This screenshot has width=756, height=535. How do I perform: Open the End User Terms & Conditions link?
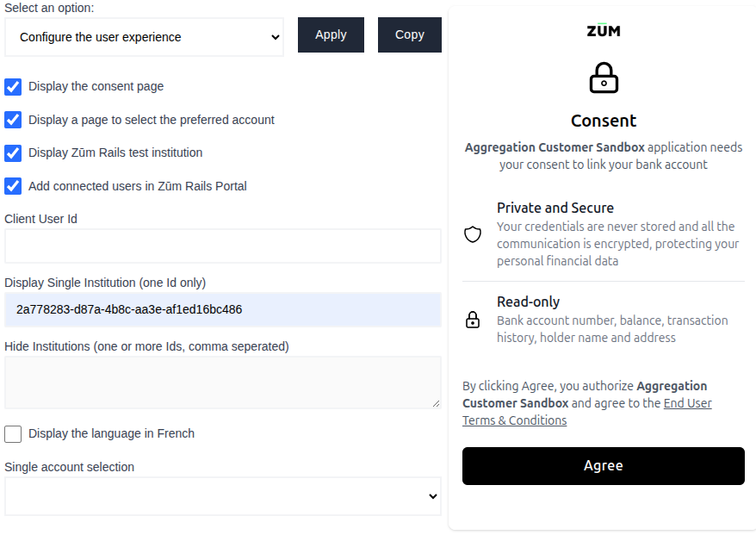point(587,412)
